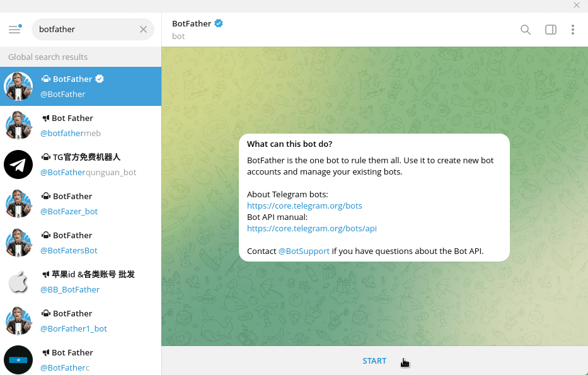Screen dimensions: 588x375
Task: Open the main hamburger menu
Action: coord(14,29)
